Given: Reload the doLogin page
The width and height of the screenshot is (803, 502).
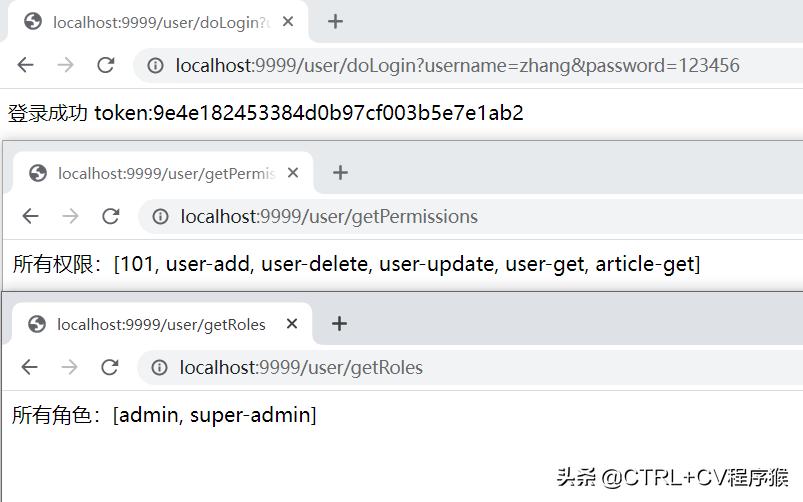Looking at the screenshot, I should 105,65.
